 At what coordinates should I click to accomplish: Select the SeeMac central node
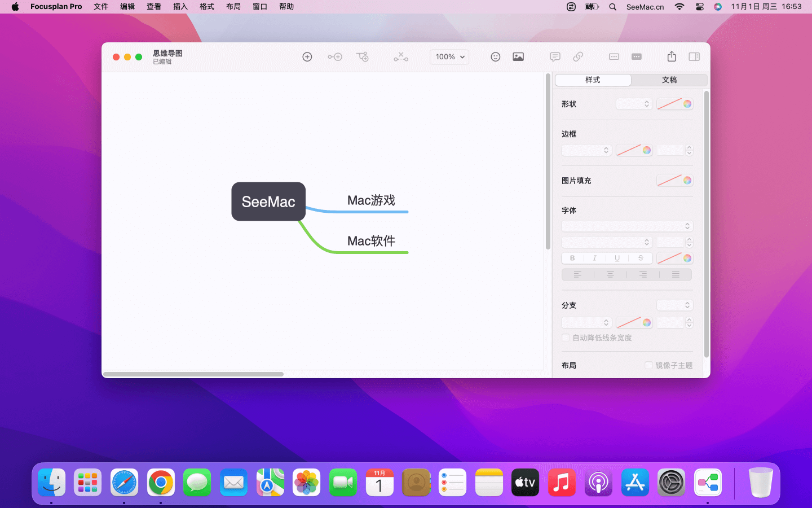268,202
